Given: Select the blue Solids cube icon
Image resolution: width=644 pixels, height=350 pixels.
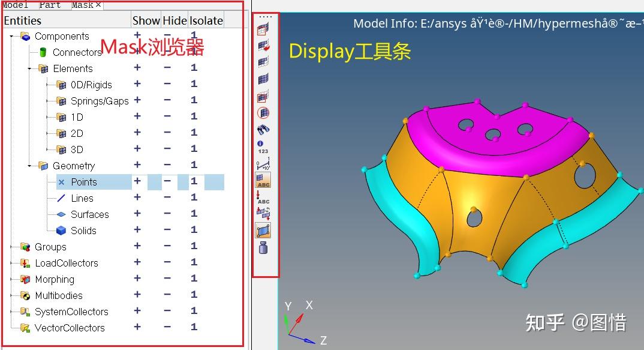Looking at the screenshot, I should [x=61, y=231].
